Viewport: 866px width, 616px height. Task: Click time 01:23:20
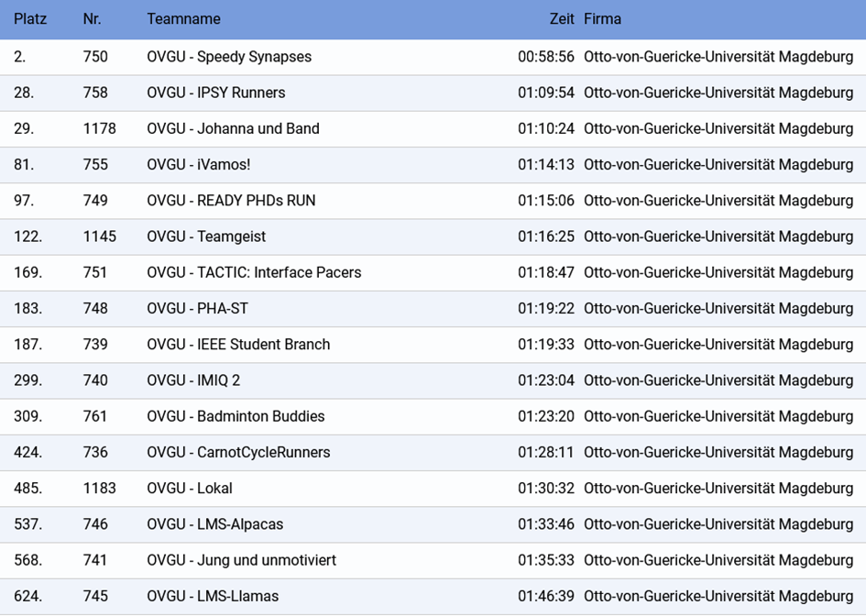click(546, 416)
